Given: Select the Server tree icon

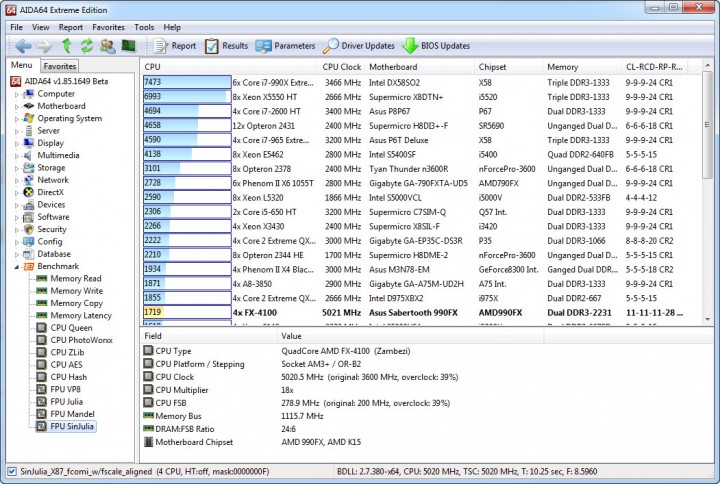Looking at the screenshot, I should tap(29, 131).
